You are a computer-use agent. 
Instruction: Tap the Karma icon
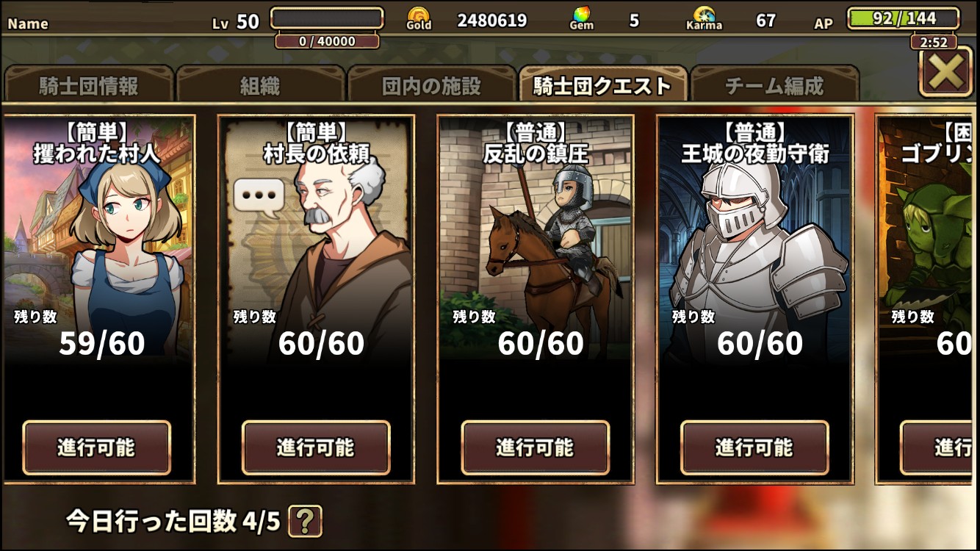tap(704, 14)
